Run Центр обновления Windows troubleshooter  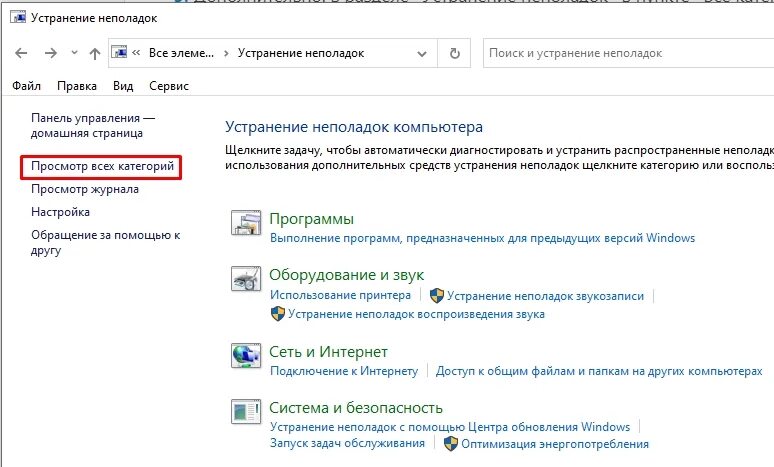(x=450, y=427)
